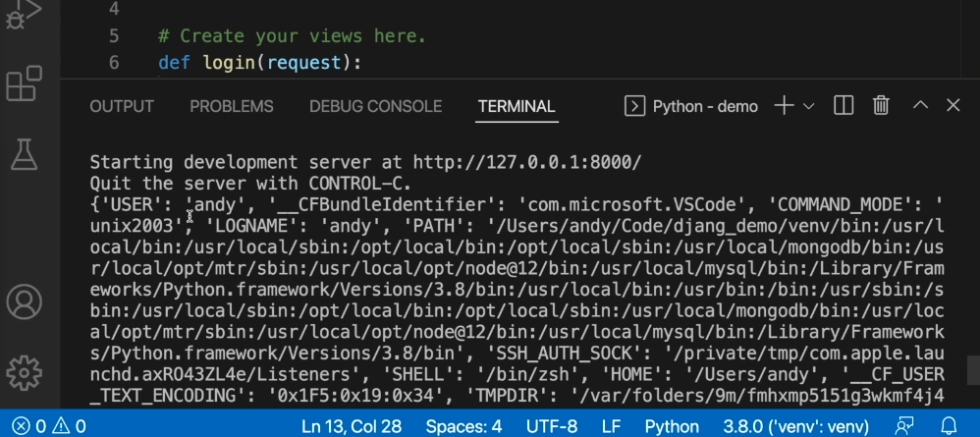Click the terminal scrollbar thumb
980x437 pixels.
click(x=973, y=370)
